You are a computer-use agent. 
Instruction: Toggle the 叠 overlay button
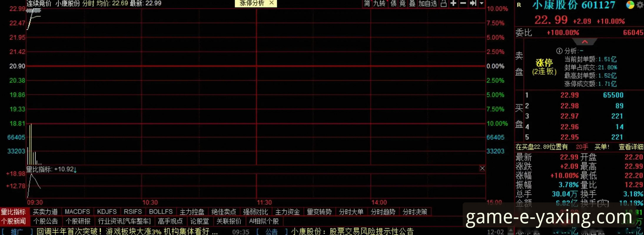[x=412, y=4]
